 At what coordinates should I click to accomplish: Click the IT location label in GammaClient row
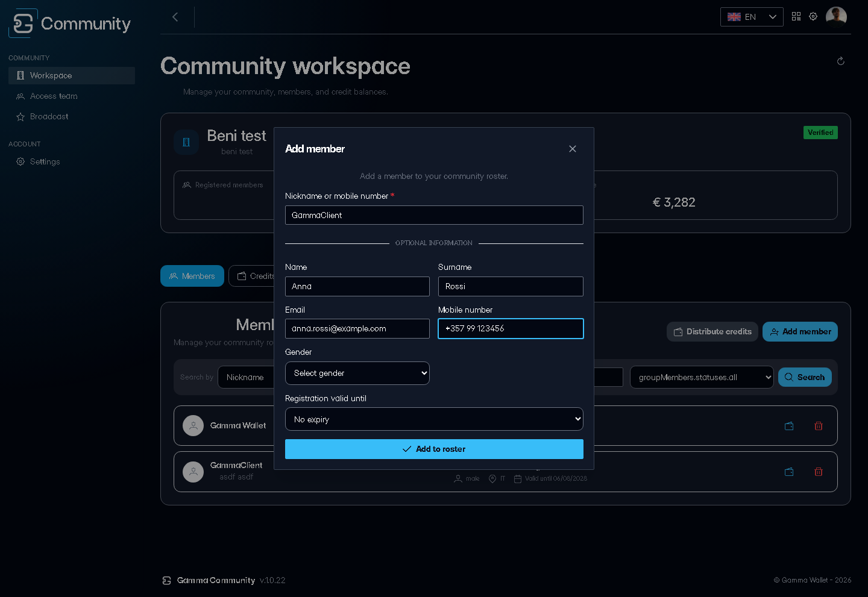pyautogui.click(x=503, y=478)
